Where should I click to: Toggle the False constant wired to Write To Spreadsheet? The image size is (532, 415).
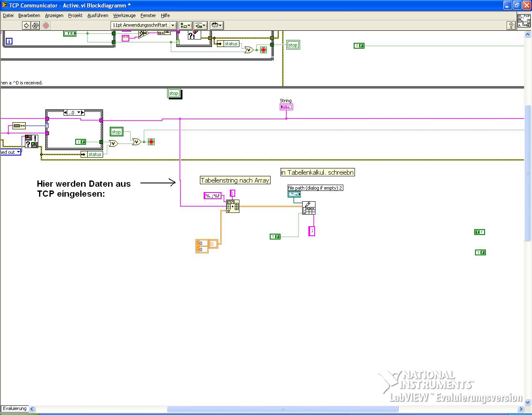coord(275,237)
